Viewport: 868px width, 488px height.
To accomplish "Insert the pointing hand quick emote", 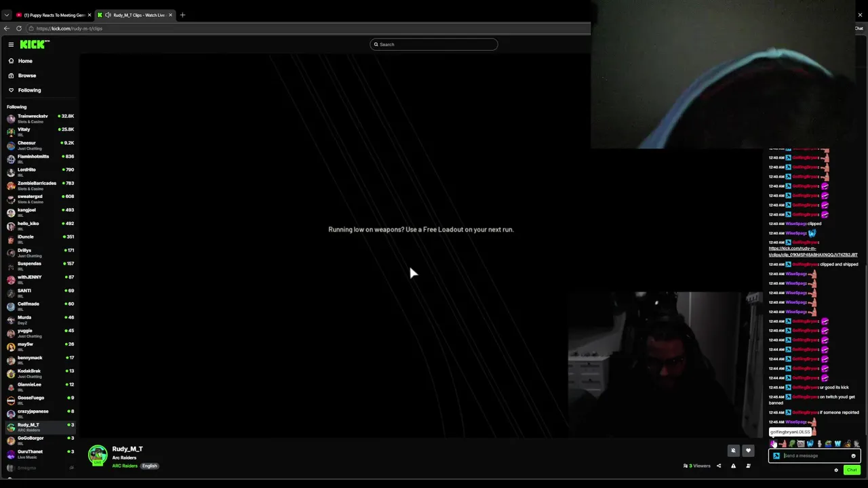I will point(782,444).
